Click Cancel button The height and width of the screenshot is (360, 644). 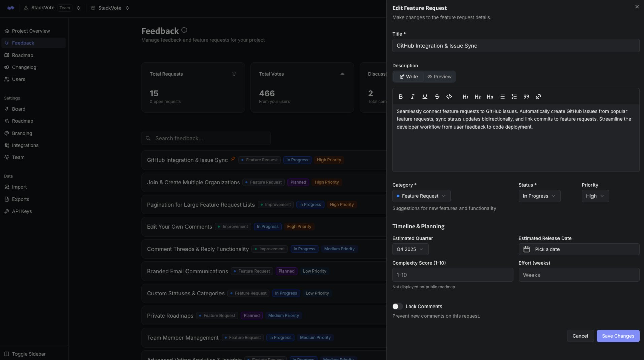(580, 336)
